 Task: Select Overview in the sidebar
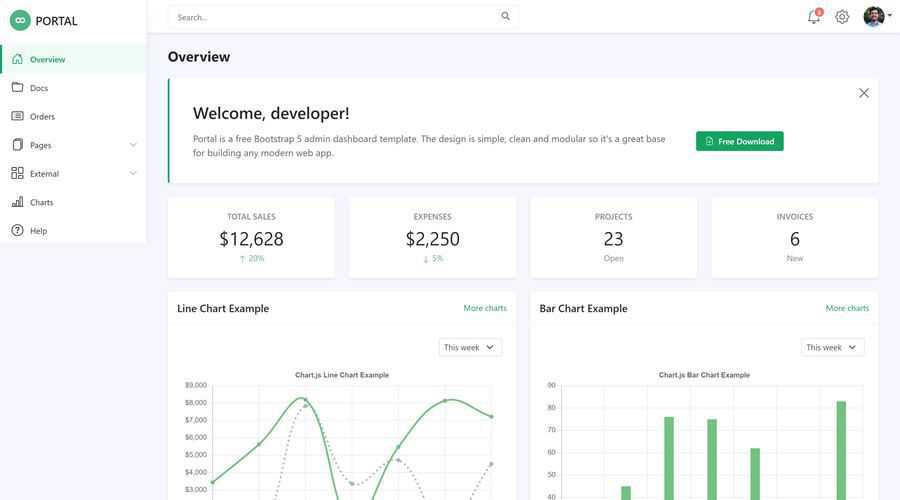[x=47, y=59]
